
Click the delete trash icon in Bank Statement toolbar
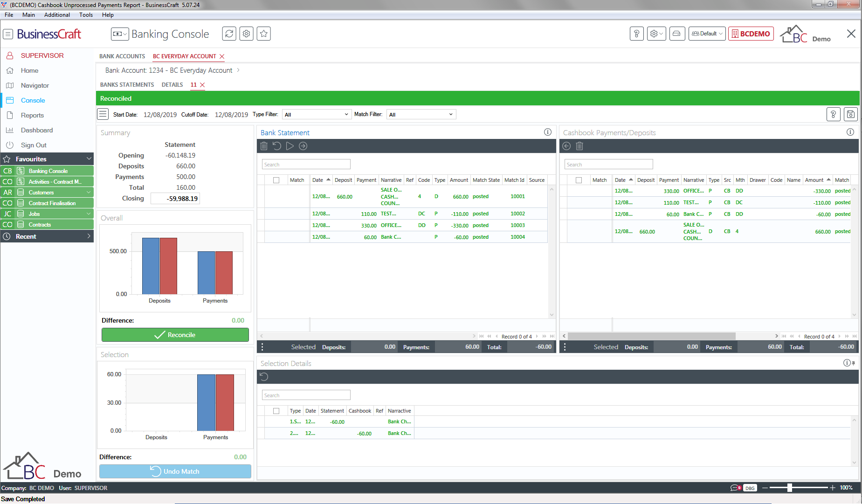point(264,146)
